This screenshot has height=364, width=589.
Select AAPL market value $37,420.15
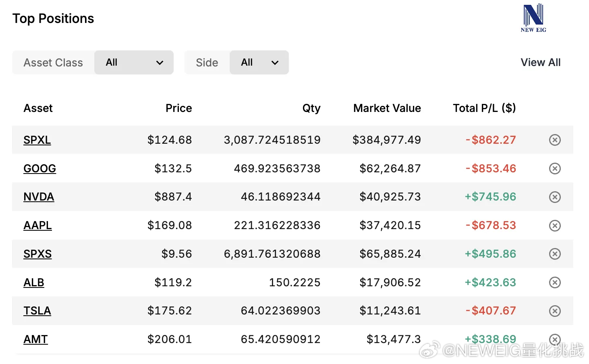click(390, 225)
